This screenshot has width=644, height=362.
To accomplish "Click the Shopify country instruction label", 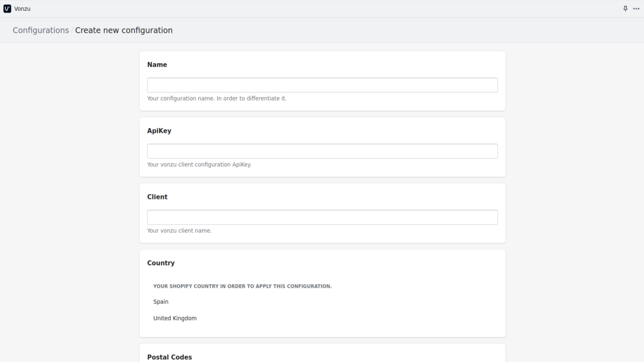I will 242,286.
